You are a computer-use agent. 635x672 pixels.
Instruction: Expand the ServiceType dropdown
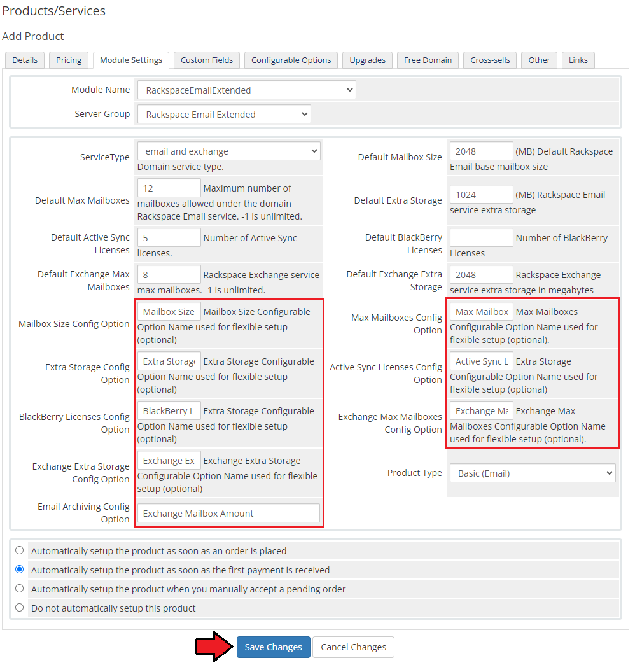[x=229, y=151]
